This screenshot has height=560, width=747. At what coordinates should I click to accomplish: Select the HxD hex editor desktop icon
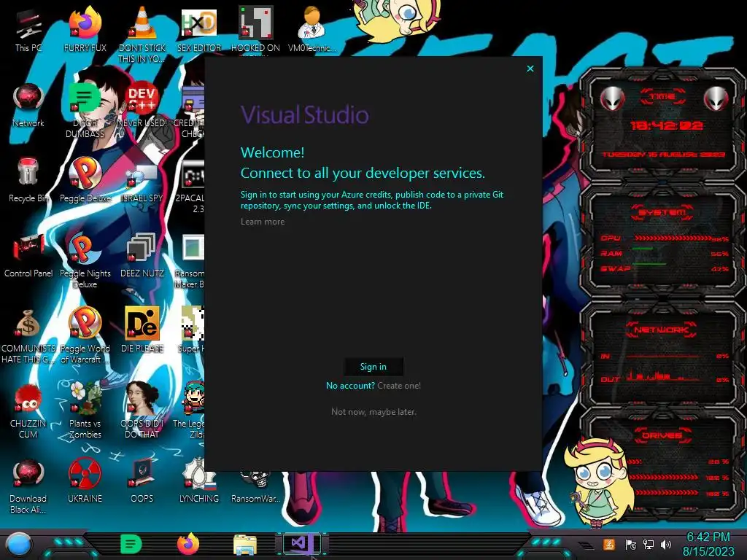199,31
